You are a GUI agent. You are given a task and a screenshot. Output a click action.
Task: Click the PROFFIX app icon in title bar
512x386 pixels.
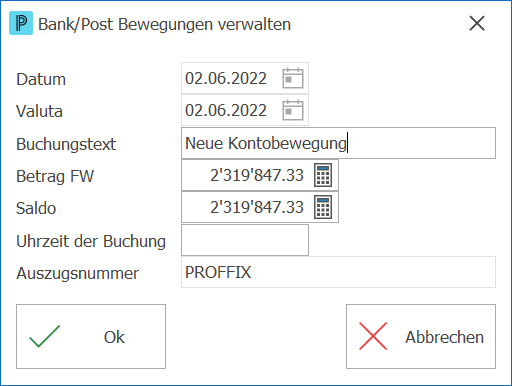point(21,23)
